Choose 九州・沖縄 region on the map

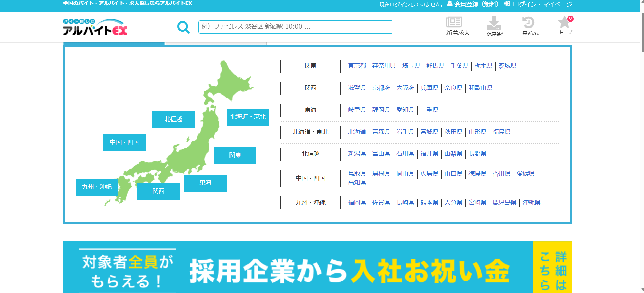click(97, 187)
